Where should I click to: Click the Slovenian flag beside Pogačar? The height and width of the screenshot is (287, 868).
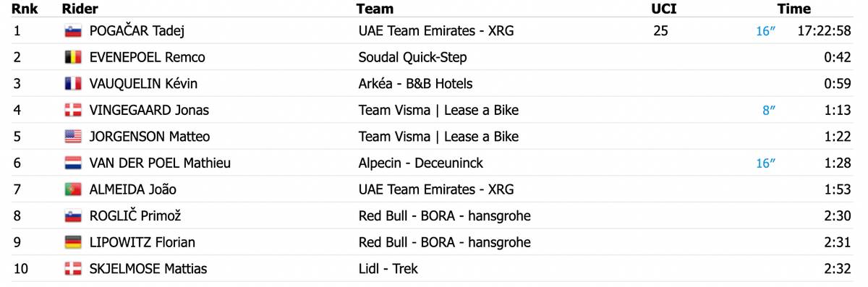pos(72,31)
